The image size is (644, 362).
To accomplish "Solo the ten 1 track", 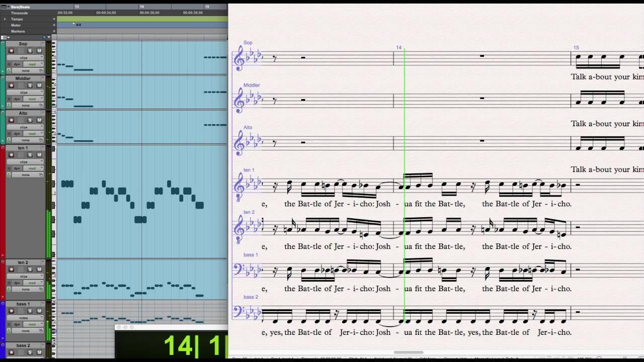I will click(x=30, y=155).
